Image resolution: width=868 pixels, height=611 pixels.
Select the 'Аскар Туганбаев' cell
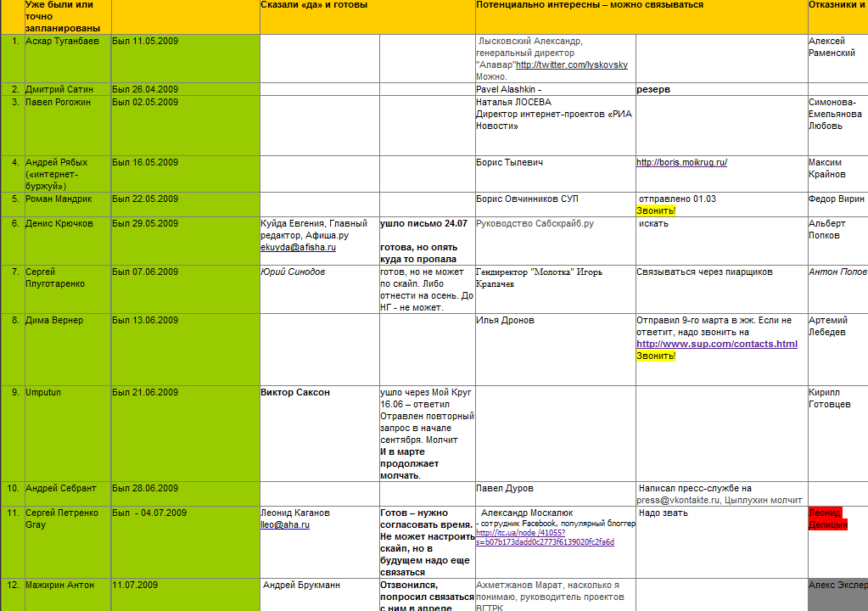coord(62,41)
